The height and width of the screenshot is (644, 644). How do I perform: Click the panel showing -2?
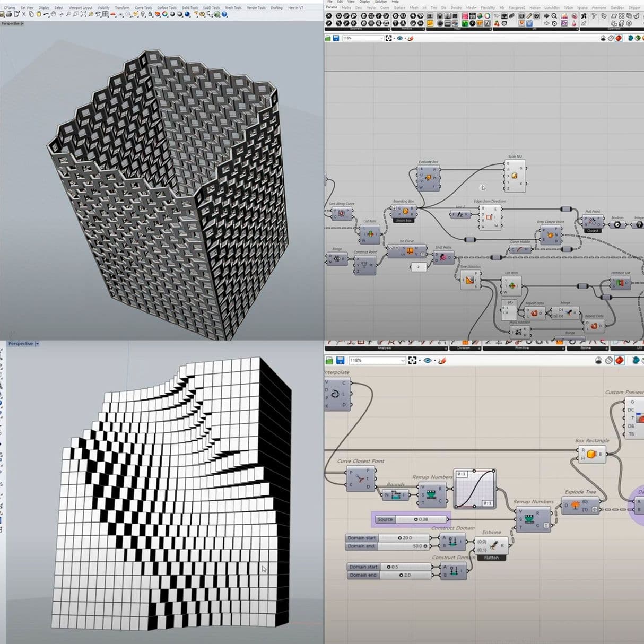tap(418, 267)
